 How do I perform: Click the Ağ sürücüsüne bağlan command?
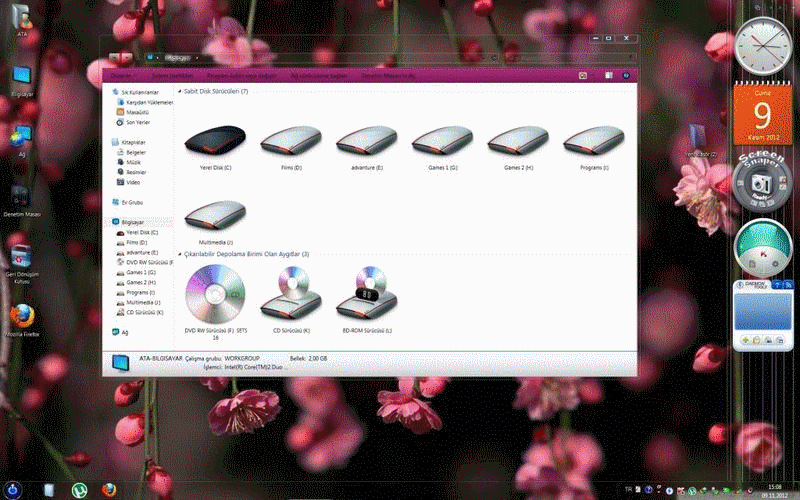318,76
